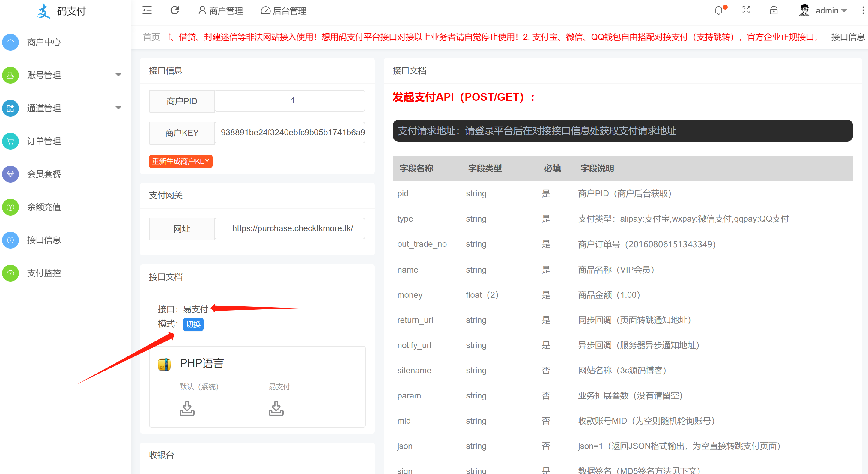
Task: Open 会员套餐 in the sidebar
Action: pyautogui.click(x=44, y=174)
